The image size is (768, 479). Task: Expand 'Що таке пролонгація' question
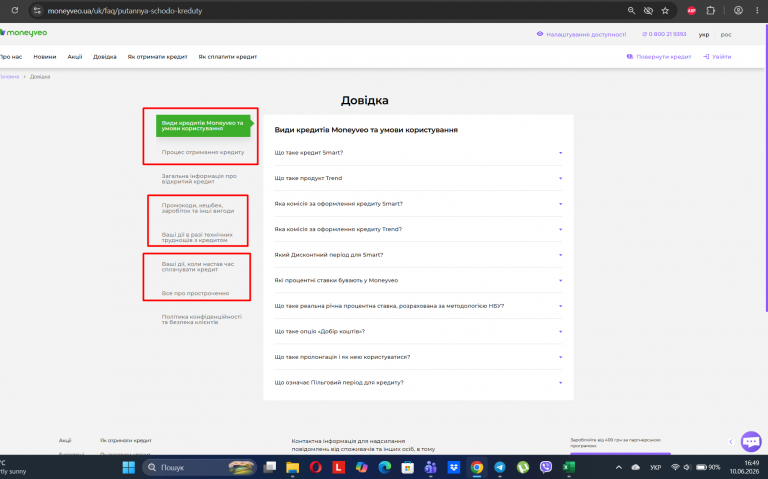point(418,357)
